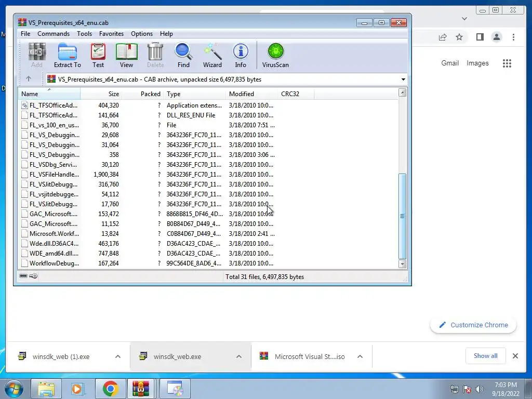Expand winsdk_web.exe download options
The image size is (532, 399).
(239, 356)
